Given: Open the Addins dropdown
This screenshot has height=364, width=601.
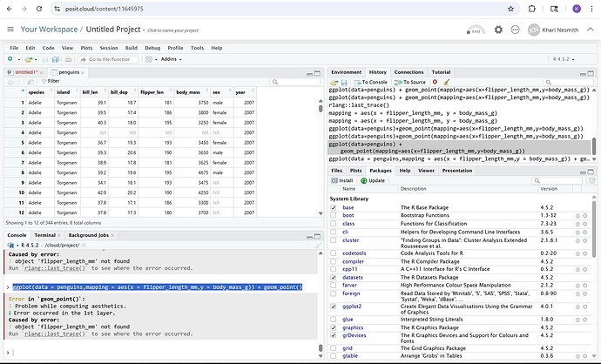Looking at the screenshot, I should point(171,59).
